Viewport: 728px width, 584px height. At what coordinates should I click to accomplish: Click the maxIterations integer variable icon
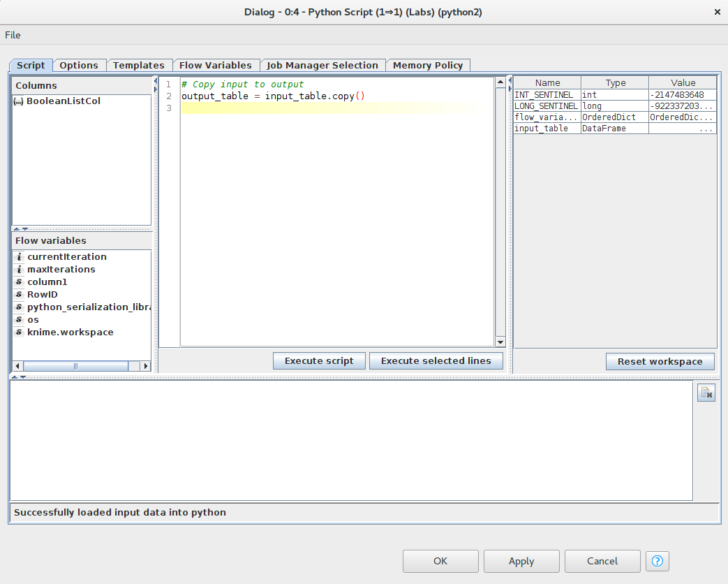coord(19,270)
